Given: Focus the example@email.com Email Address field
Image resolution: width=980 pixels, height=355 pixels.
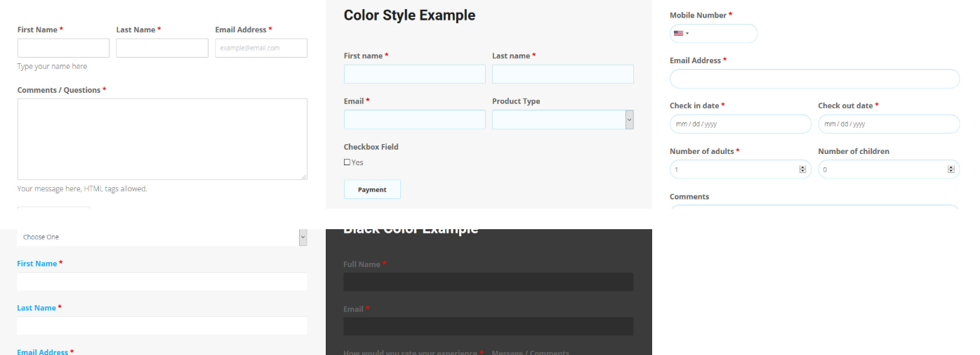Looking at the screenshot, I should pos(261,48).
